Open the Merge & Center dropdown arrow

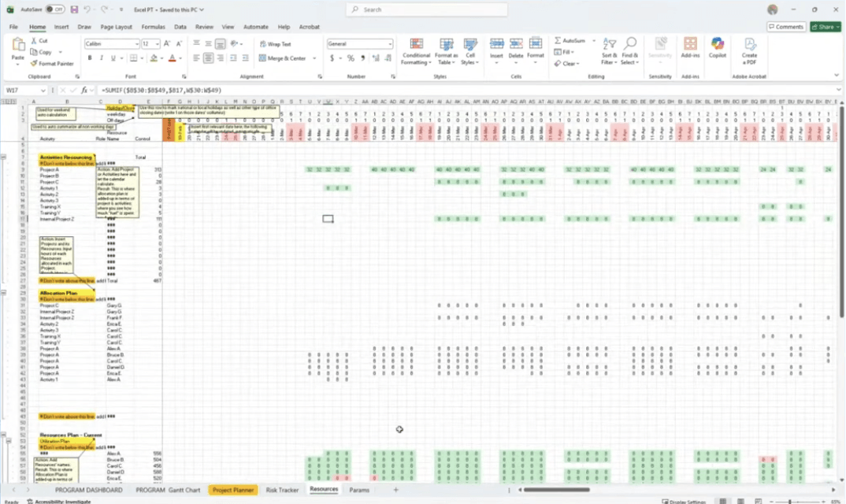(x=314, y=58)
